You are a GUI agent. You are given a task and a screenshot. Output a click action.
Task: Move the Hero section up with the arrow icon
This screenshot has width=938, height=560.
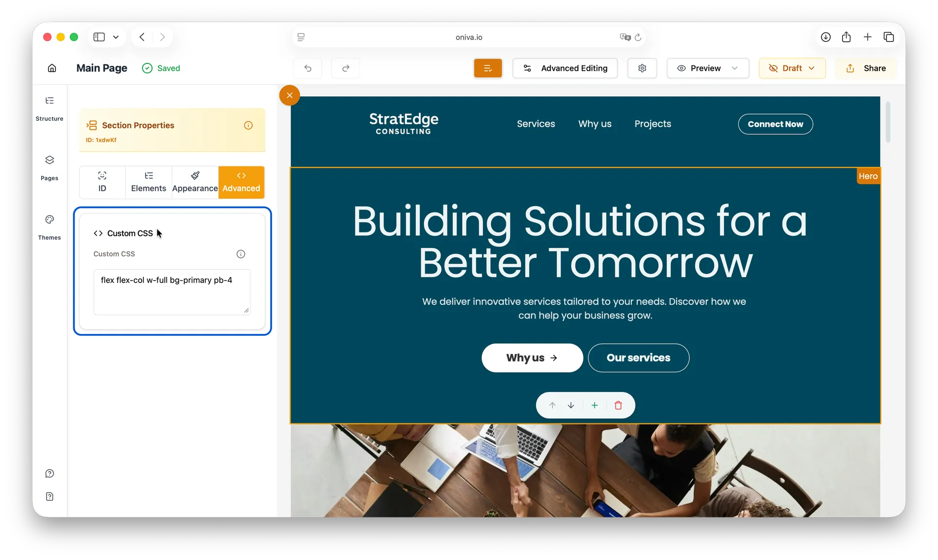552,405
